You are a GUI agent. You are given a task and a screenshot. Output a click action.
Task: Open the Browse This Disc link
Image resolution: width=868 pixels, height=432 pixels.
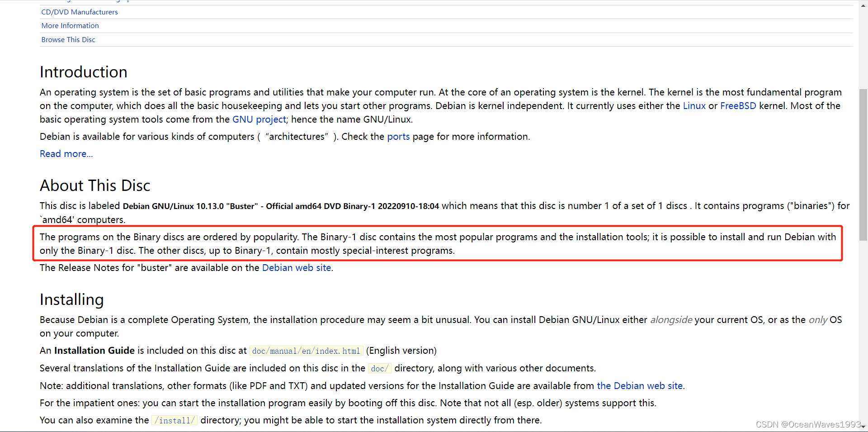[x=68, y=40]
